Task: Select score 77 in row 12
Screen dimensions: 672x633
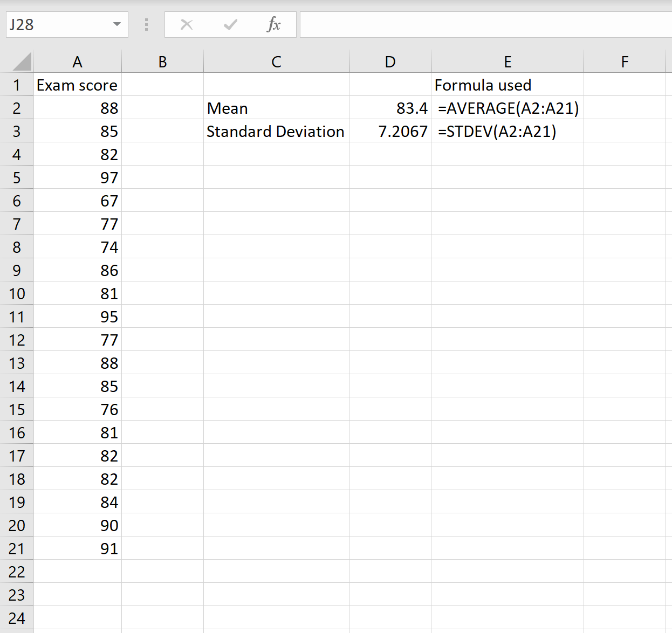Action: coord(78,340)
